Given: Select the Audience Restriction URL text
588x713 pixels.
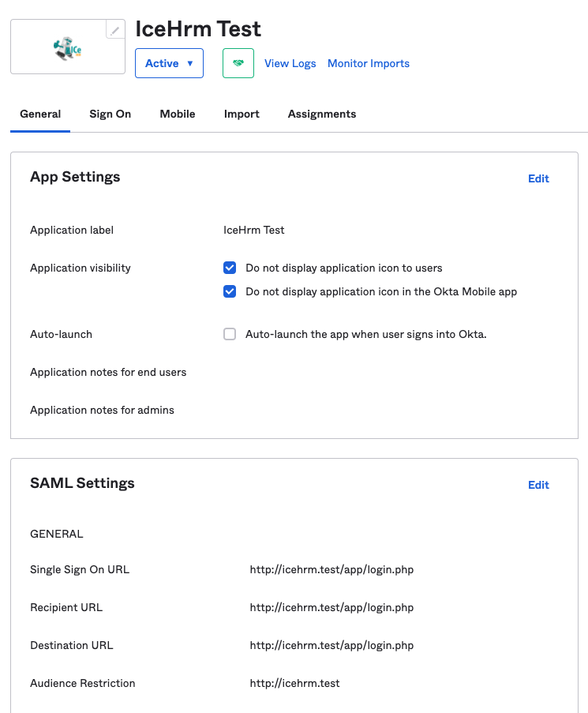Looking at the screenshot, I should pyautogui.click(x=294, y=683).
